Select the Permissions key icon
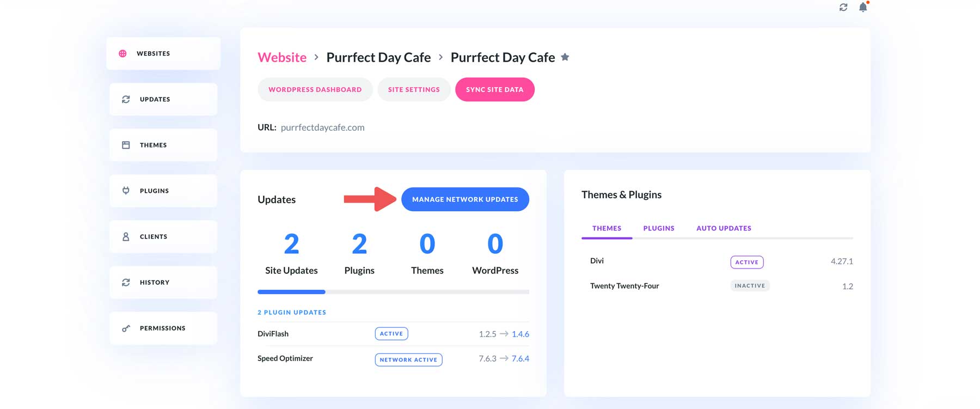980x409 pixels. 125,328
